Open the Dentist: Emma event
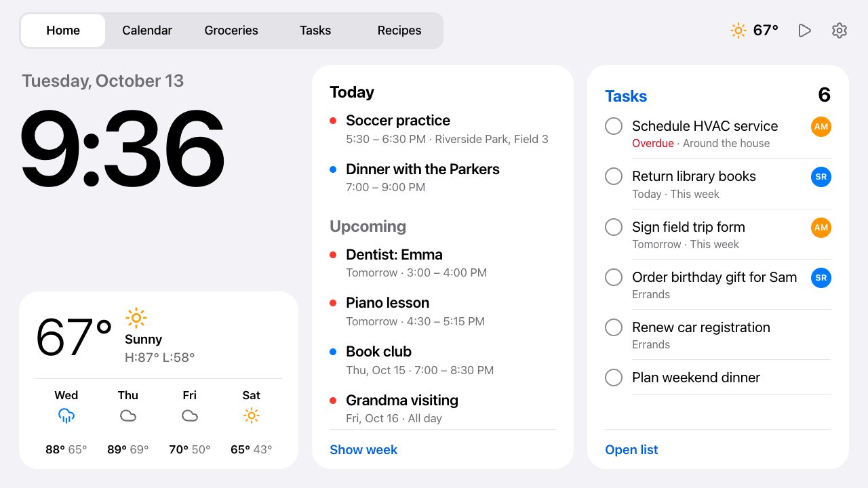Image resolution: width=868 pixels, height=488 pixels. 442,263
